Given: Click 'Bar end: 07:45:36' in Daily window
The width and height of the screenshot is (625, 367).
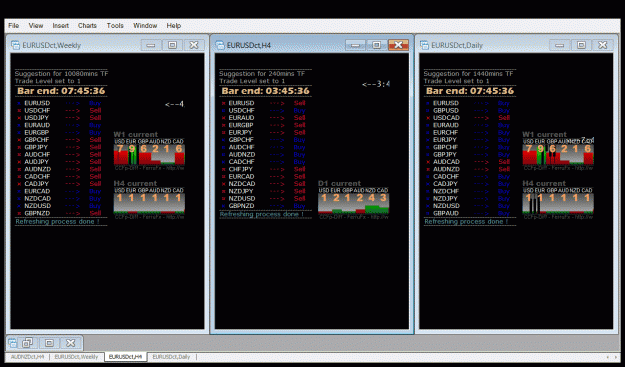Looking at the screenshot, I should click(x=470, y=91).
